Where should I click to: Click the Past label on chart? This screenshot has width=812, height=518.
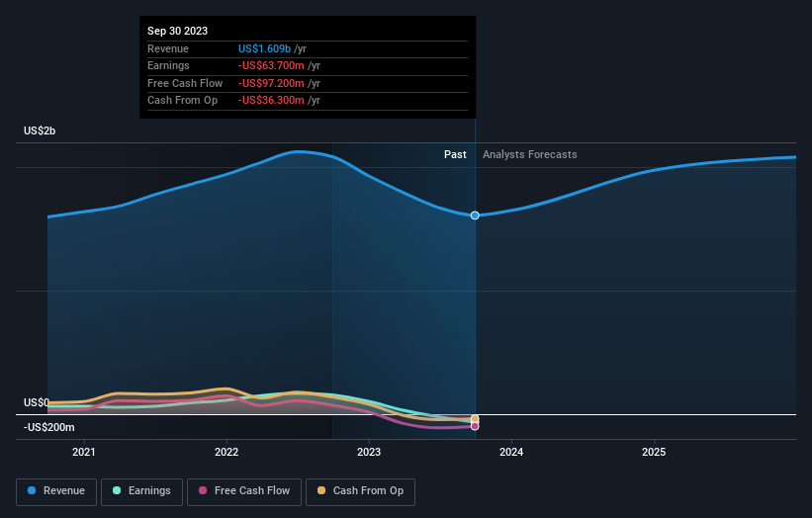455,155
